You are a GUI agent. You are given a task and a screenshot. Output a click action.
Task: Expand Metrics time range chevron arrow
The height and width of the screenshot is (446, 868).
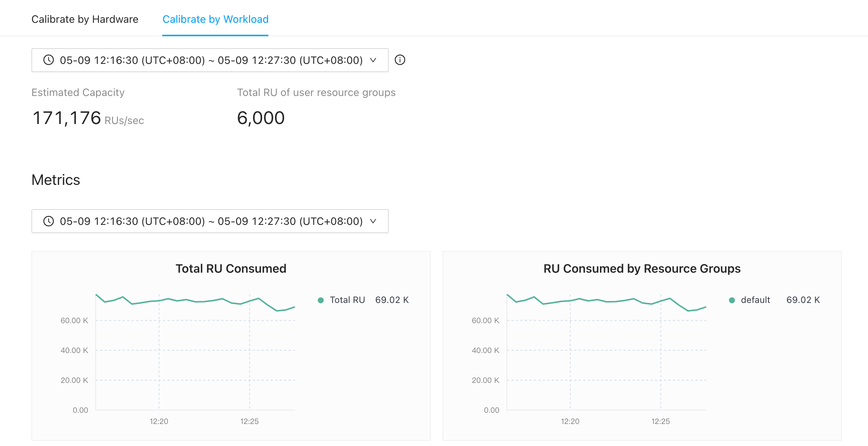tap(373, 221)
